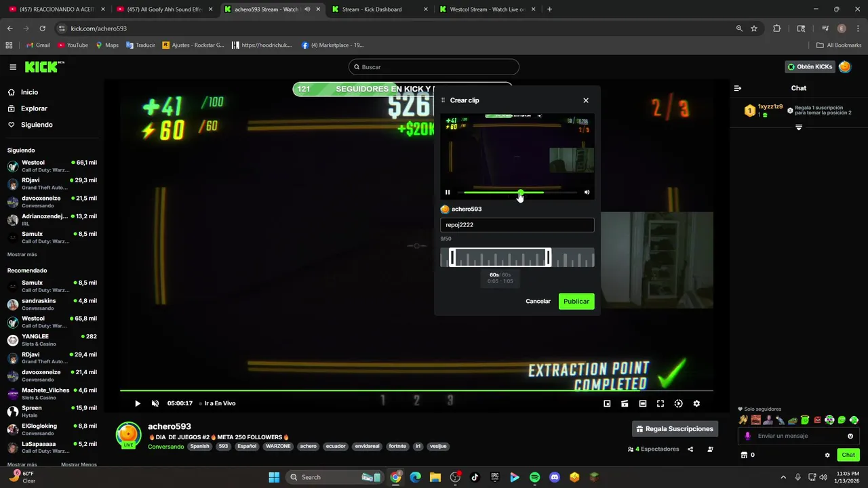Grab the Crear clip drag handle icon
The image size is (868, 488).
[x=443, y=100]
